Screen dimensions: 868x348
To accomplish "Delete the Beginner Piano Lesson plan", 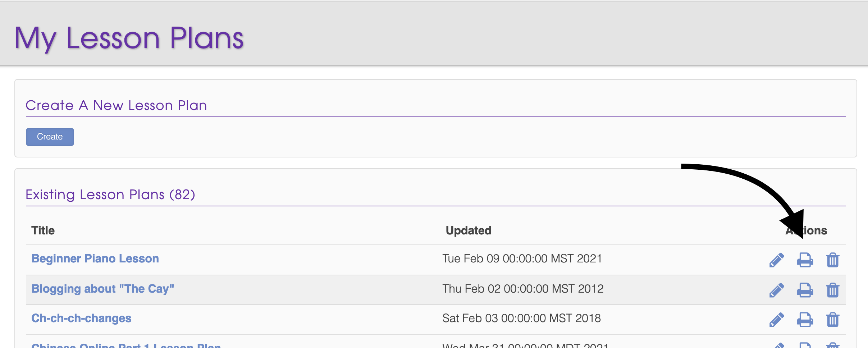I will click(x=832, y=260).
